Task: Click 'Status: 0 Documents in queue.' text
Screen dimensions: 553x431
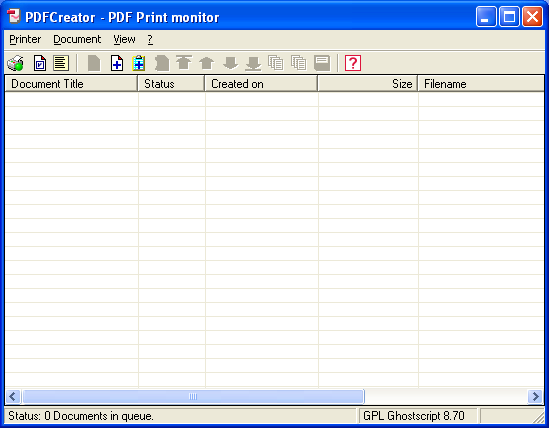Action: [x=81, y=416]
